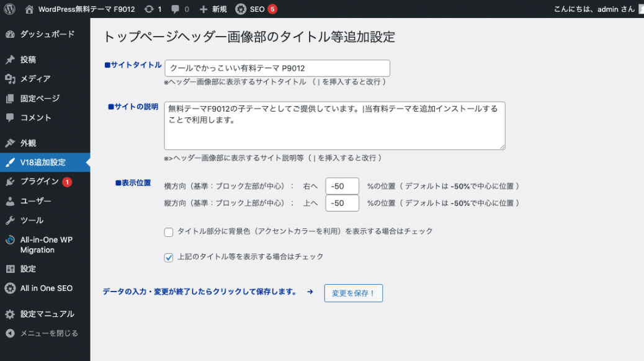This screenshot has width=644, height=361.
Task: Open ユーザー menu item
Action: (x=45, y=201)
